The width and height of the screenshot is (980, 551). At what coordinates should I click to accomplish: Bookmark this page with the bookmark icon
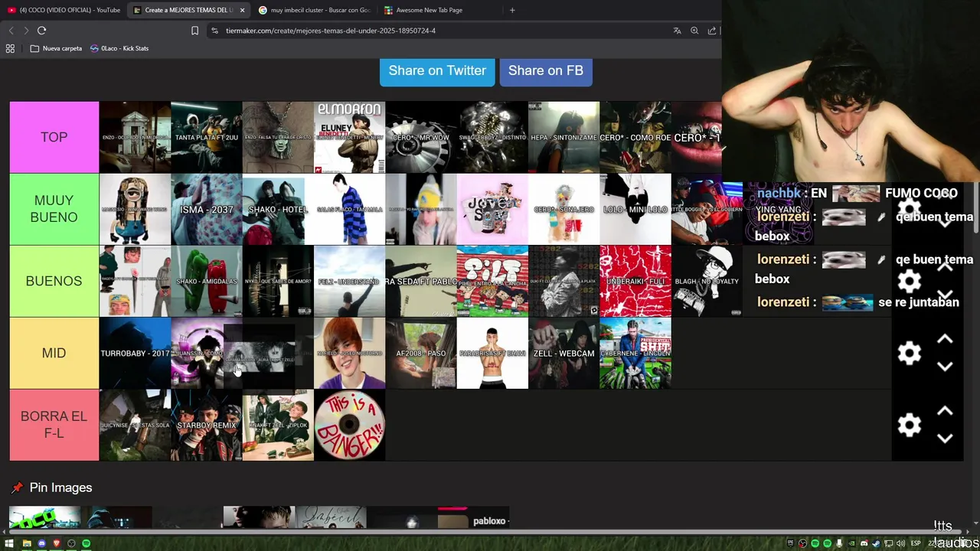tap(194, 31)
